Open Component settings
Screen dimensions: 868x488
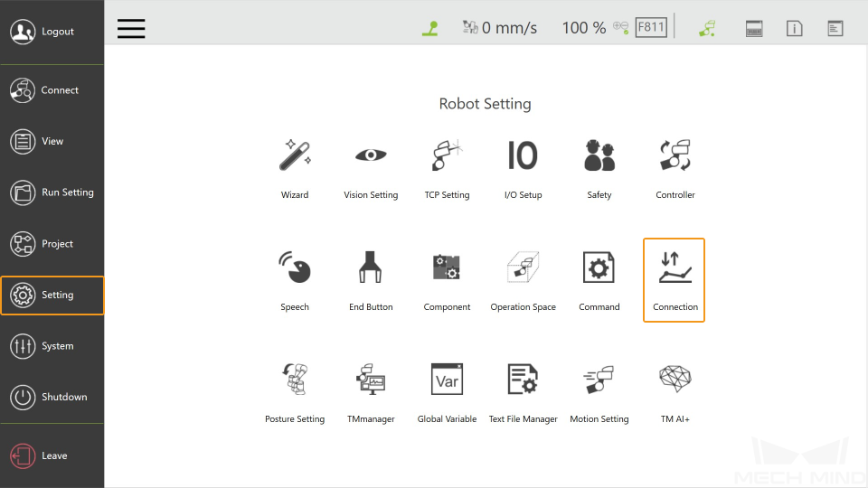coord(447,281)
